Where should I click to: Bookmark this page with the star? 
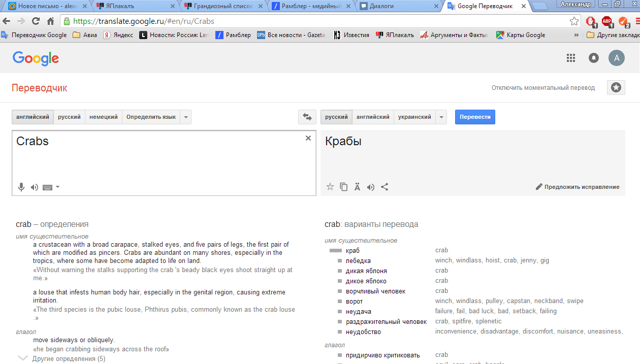click(x=574, y=21)
